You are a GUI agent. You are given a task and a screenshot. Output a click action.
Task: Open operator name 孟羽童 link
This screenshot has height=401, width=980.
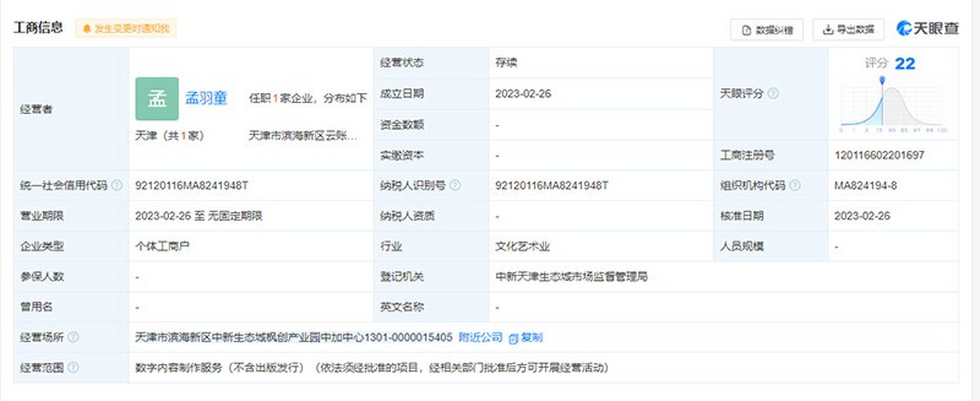pyautogui.click(x=206, y=98)
